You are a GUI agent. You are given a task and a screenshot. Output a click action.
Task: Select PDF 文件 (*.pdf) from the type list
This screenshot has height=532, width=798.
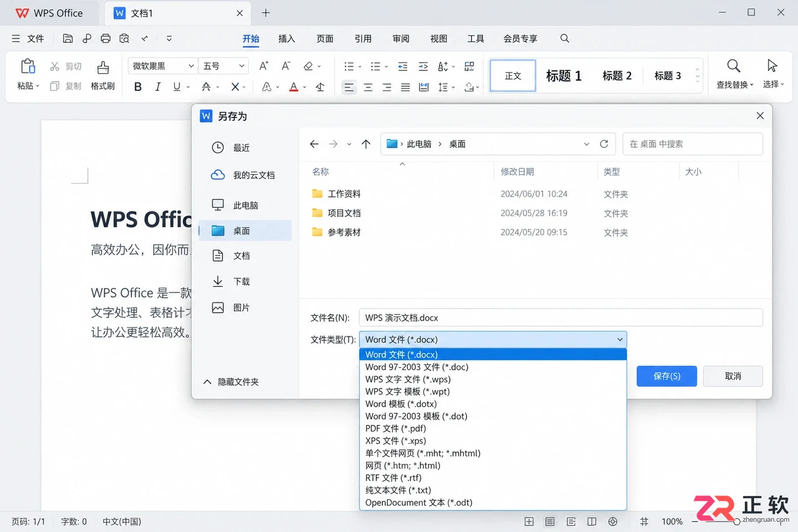tap(493, 428)
